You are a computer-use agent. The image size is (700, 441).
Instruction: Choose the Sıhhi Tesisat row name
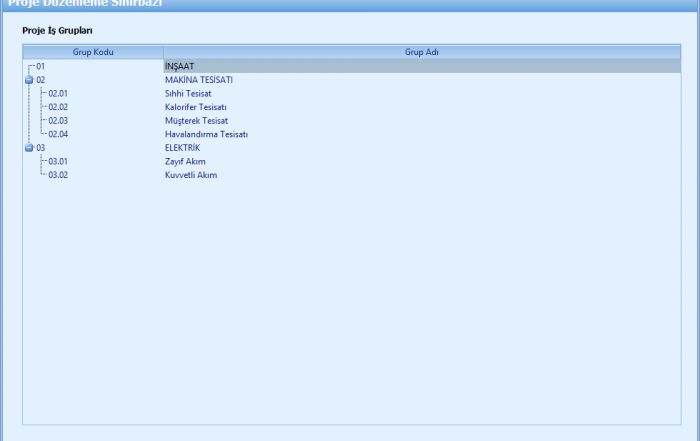[x=188, y=93]
